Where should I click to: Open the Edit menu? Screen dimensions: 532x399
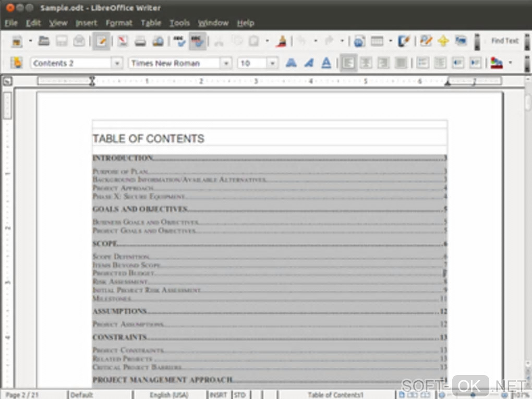(x=33, y=23)
